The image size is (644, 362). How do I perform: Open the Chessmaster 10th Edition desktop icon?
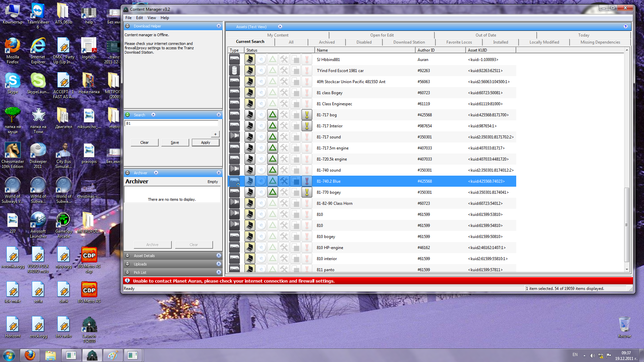13,155
